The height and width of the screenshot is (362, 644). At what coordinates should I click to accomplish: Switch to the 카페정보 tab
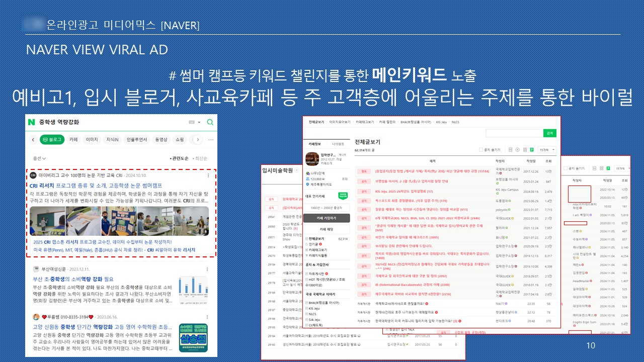point(314,144)
